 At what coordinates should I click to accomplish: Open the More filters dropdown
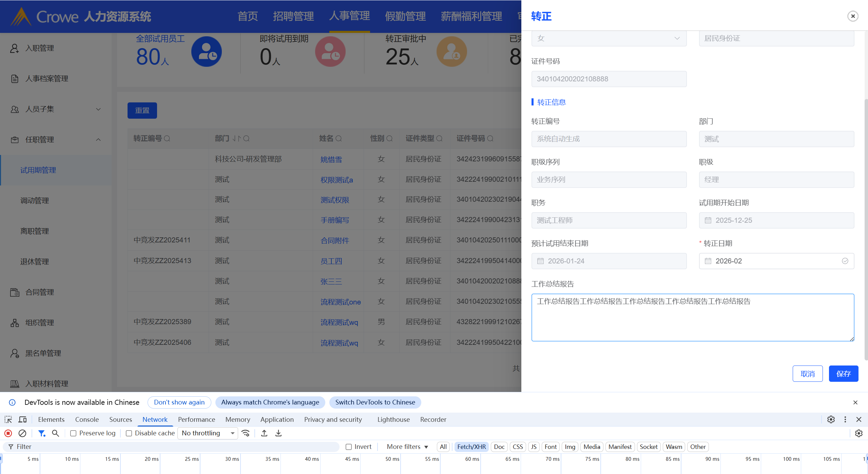pyautogui.click(x=407, y=447)
